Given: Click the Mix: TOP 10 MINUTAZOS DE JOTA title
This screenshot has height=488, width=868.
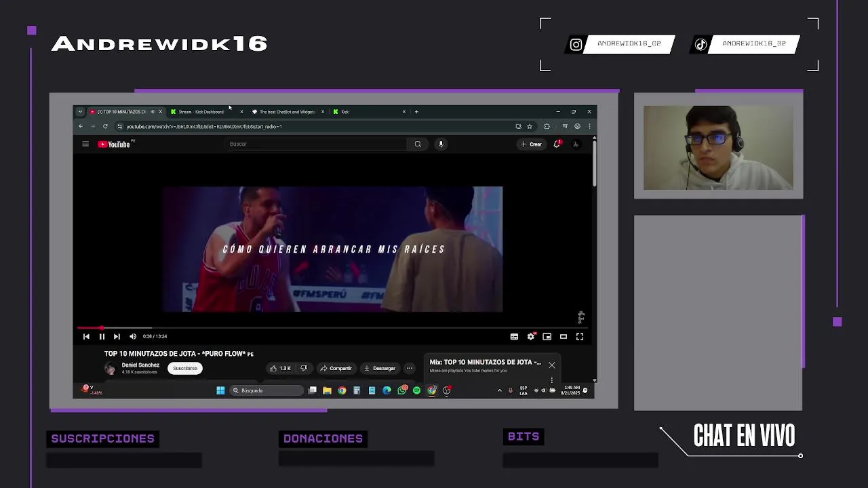Looking at the screenshot, I should (x=486, y=362).
